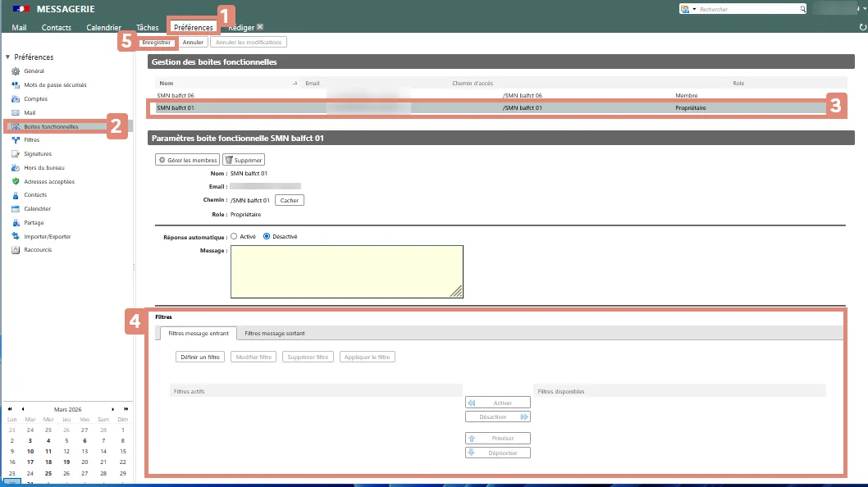The width and height of the screenshot is (868, 487).
Task: Jump back one year in mini calendar
Action: (10, 409)
